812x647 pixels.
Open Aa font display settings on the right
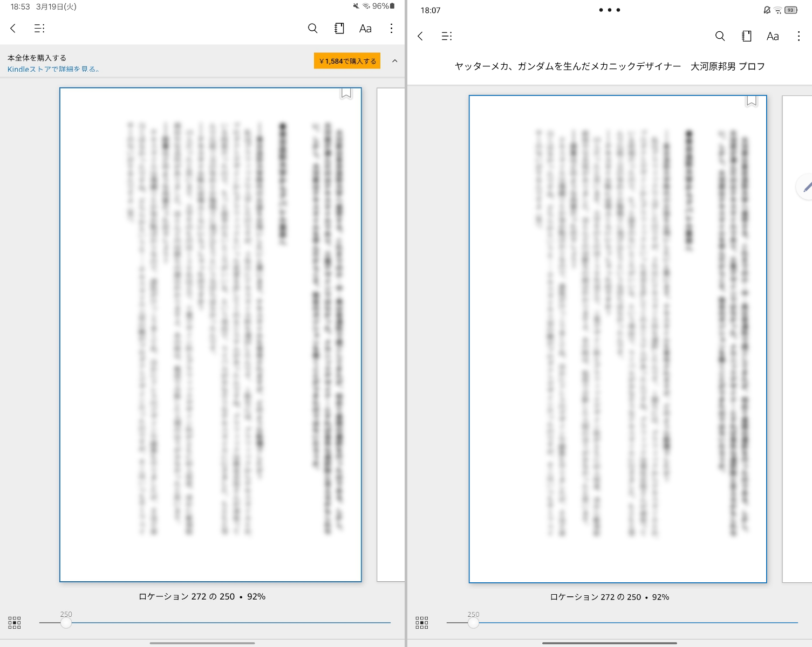click(772, 36)
